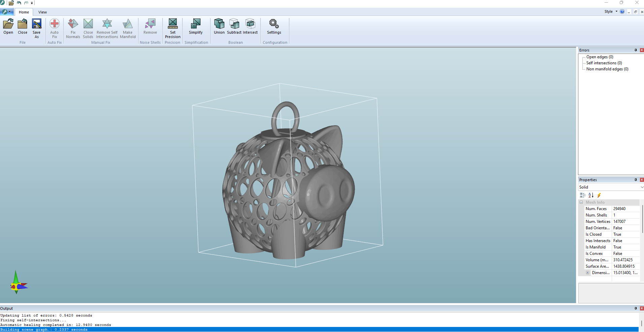Viewport: 644px width, 332px height.
Task: Open Settings gear in Configuration group
Action: pos(274,27)
